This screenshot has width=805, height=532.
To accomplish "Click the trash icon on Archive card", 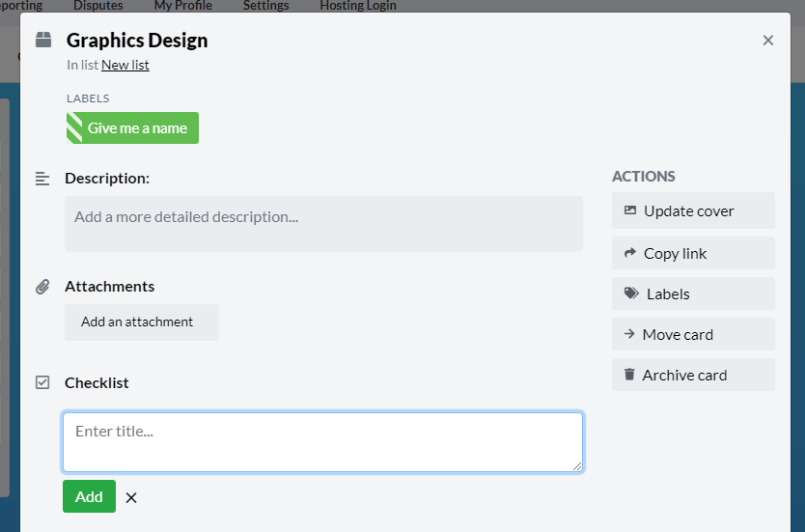I will (x=629, y=375).
